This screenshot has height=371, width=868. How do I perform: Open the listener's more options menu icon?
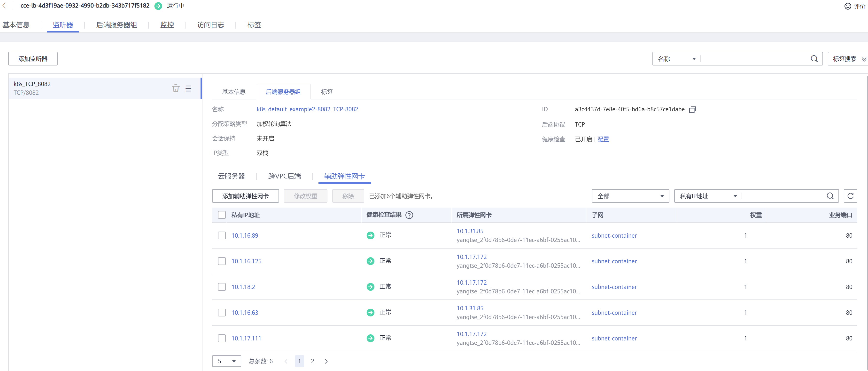coord(188,88)
